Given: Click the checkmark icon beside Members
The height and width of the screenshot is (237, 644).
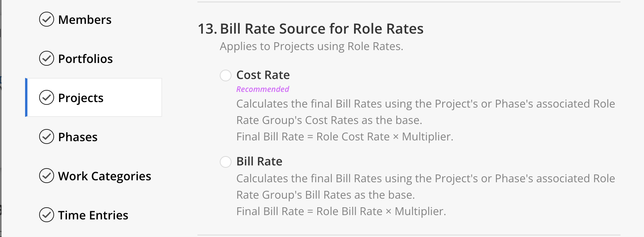Looking at the screenshot, I should 47,19.
